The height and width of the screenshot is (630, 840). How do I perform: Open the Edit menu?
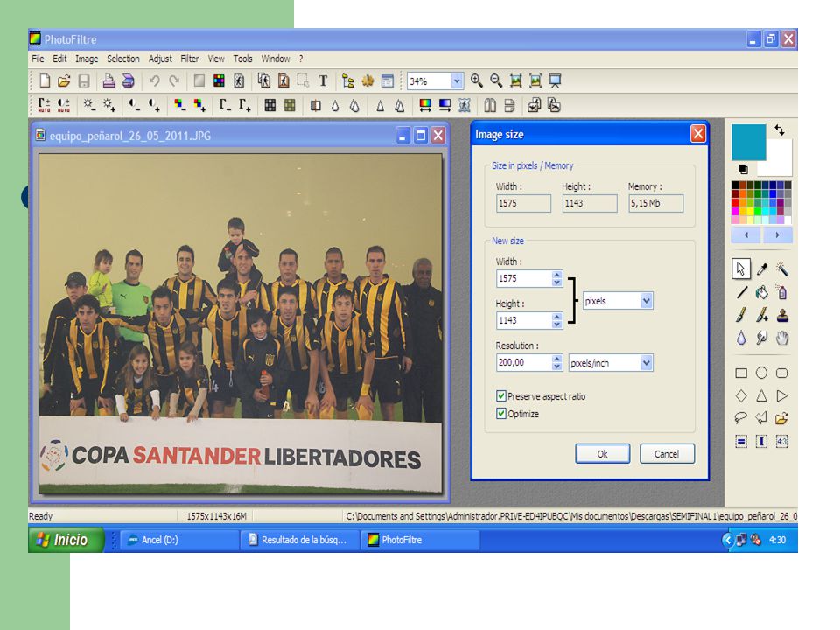(x=59, y=59)
